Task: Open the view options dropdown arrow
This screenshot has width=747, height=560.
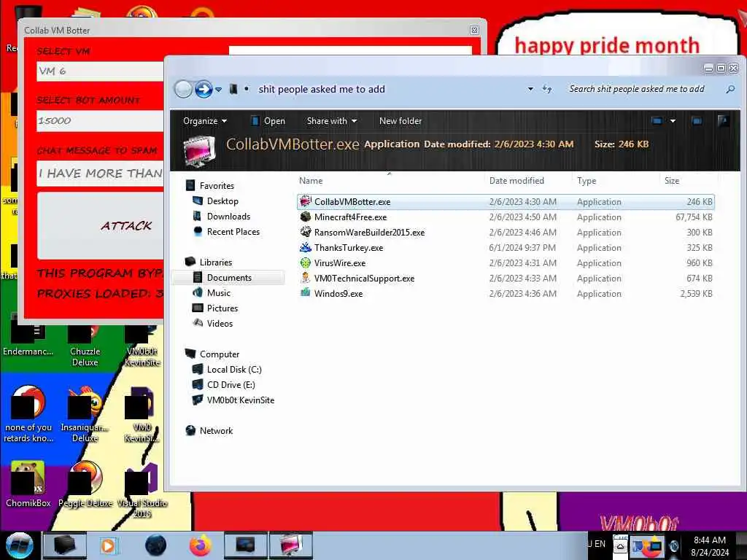Action: click(x=673, y=121)
